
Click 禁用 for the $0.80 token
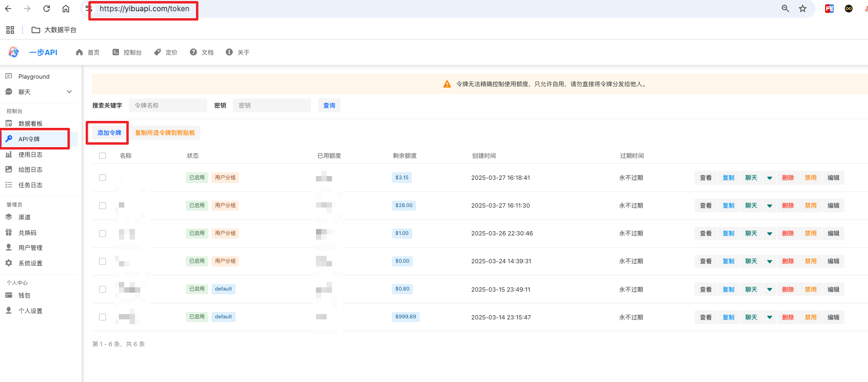[811, 289]
